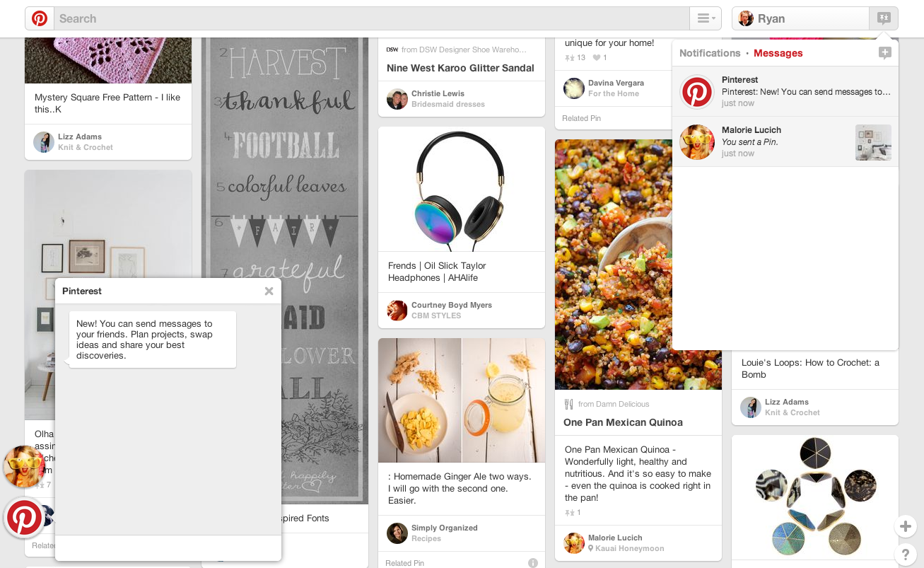Open Davina Vergara For the Home board
924x568 pixels.
tap(616, 88)
